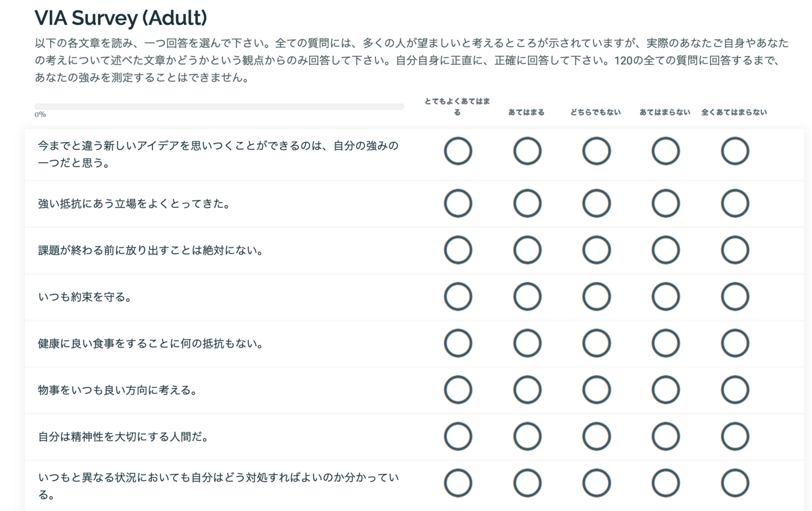
Task: Mark あてはまらない for 強い抵抗にあう立場 question
Action: 665,203
